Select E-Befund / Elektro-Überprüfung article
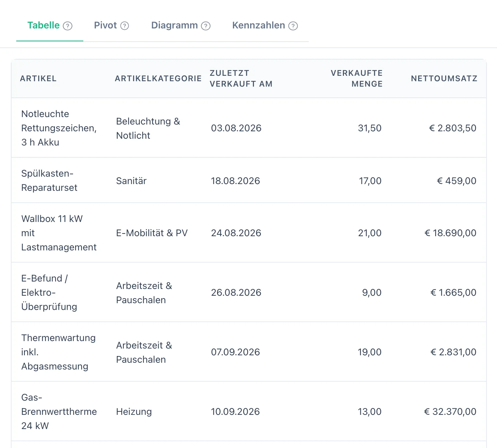 49,292
